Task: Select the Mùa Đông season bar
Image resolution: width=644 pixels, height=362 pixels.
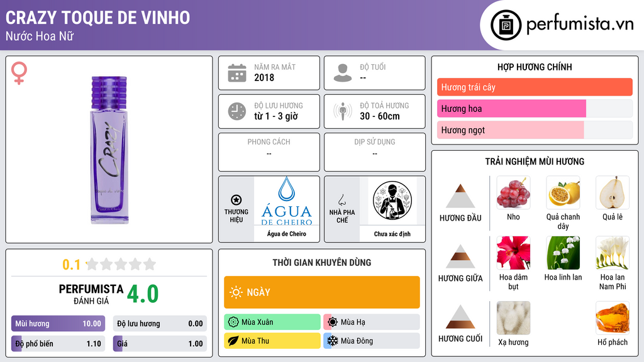Action: pos(372,341)
